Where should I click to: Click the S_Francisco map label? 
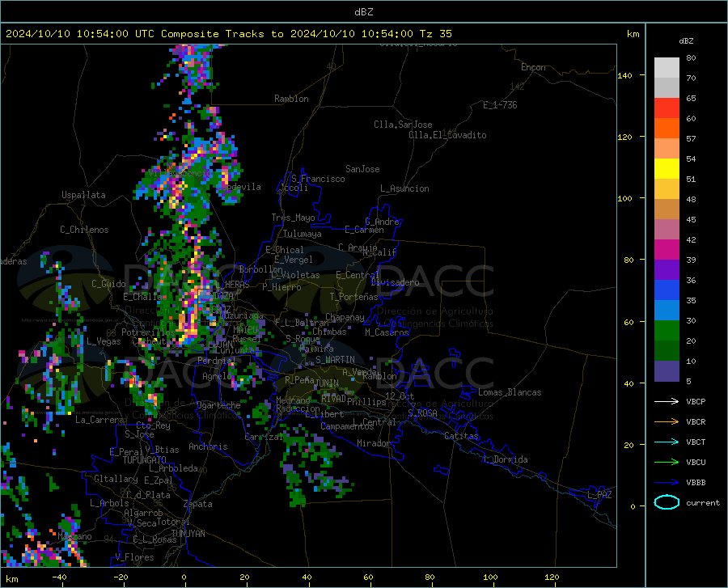pyautogui.click(x=318, y=179)
